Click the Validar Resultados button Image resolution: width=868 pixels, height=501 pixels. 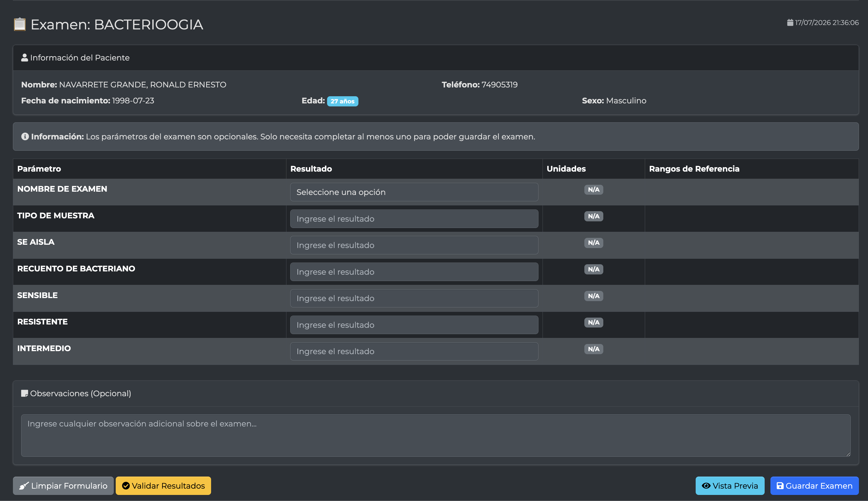[x=163, y=486]
